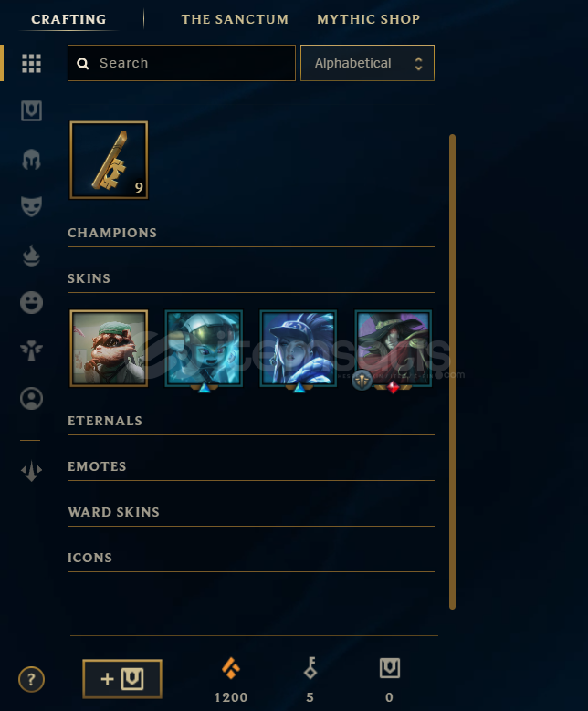This screenshot has width=588, height=711.
Task: Select the Teemo skin shard thumbnail
Action: [109, 349]
